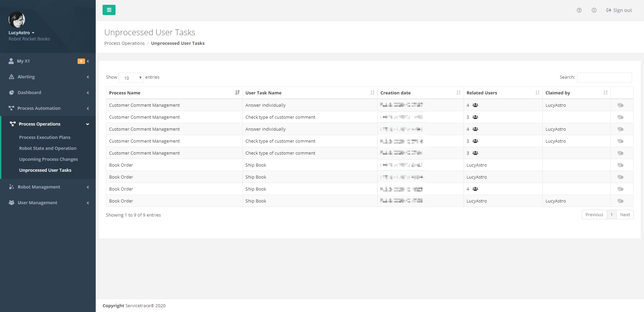Click the Process Operations breadcrumb link
The width and height of the screenshot is (644, 312).
coord(124,43)
